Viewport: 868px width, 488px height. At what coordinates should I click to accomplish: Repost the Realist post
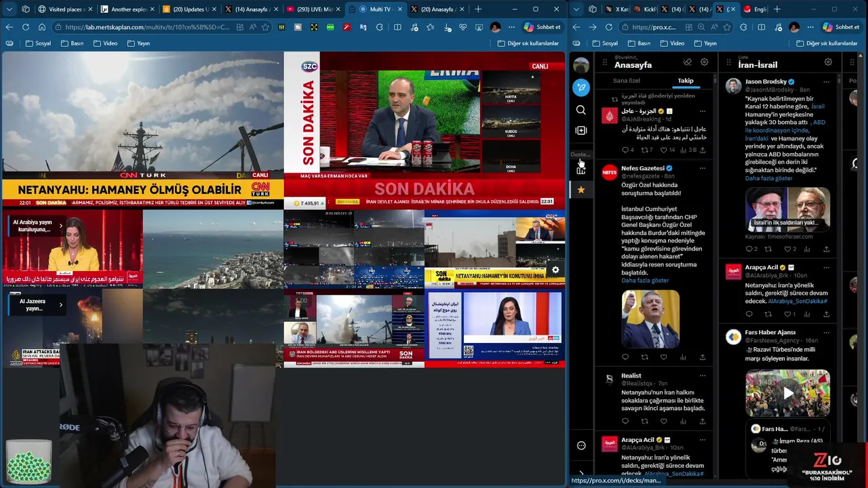644,421
